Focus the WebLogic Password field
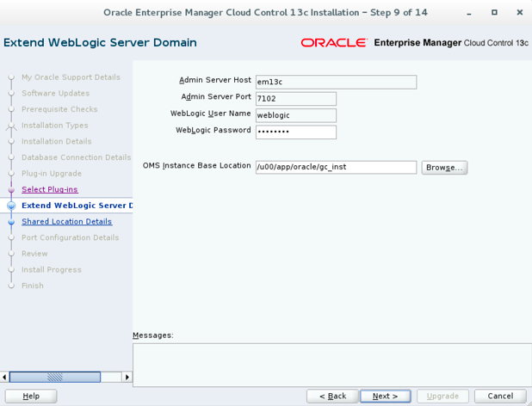The height and width of the screenshot is (406, 532). click(296, 132)
